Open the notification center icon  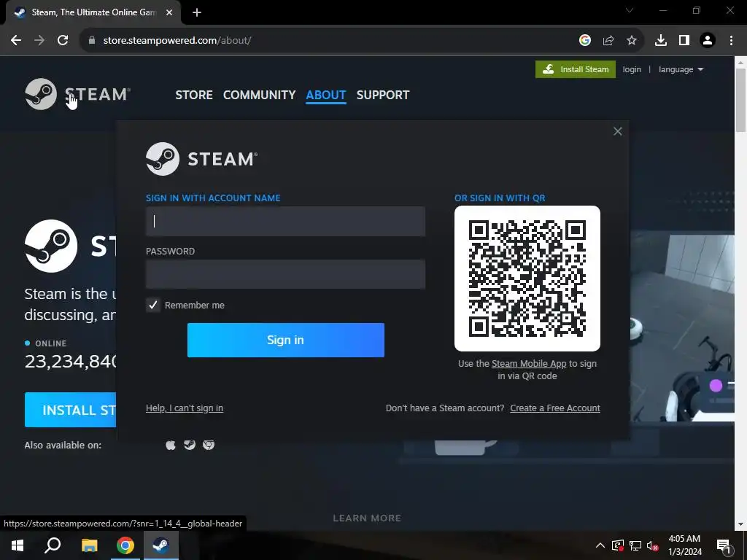(724, 546)
